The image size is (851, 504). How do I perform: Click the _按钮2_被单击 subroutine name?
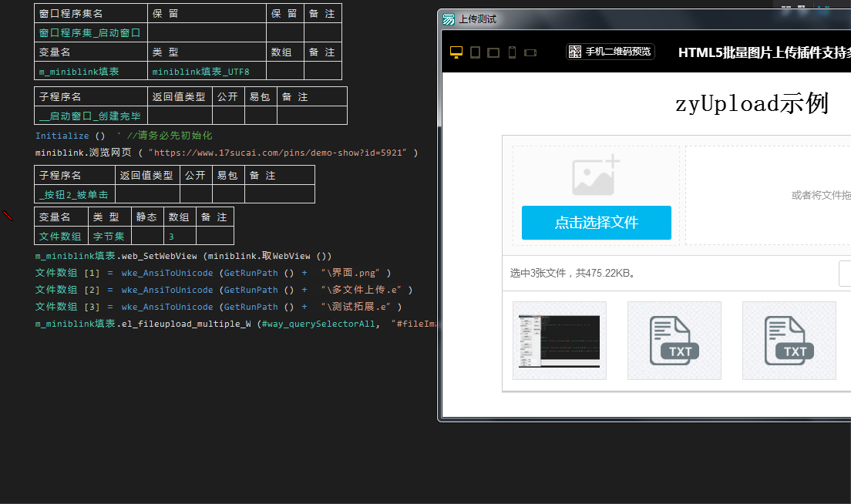[75, 195]
